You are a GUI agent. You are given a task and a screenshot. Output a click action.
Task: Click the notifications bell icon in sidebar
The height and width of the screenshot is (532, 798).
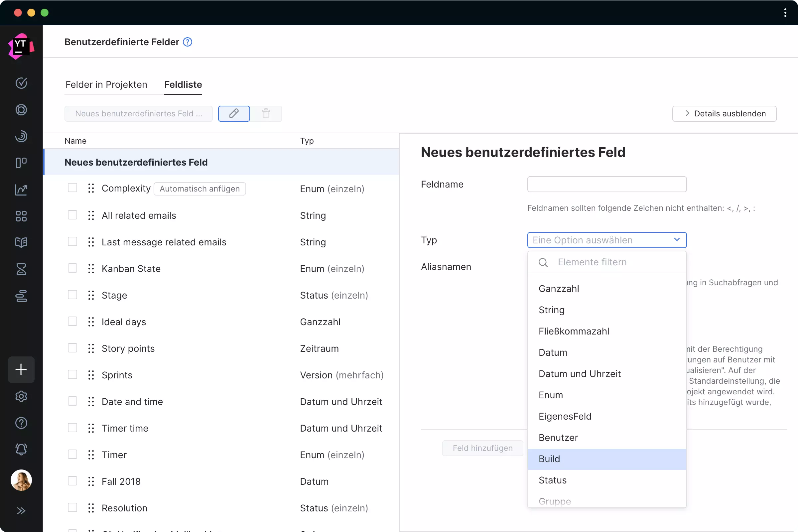(21, 449)
